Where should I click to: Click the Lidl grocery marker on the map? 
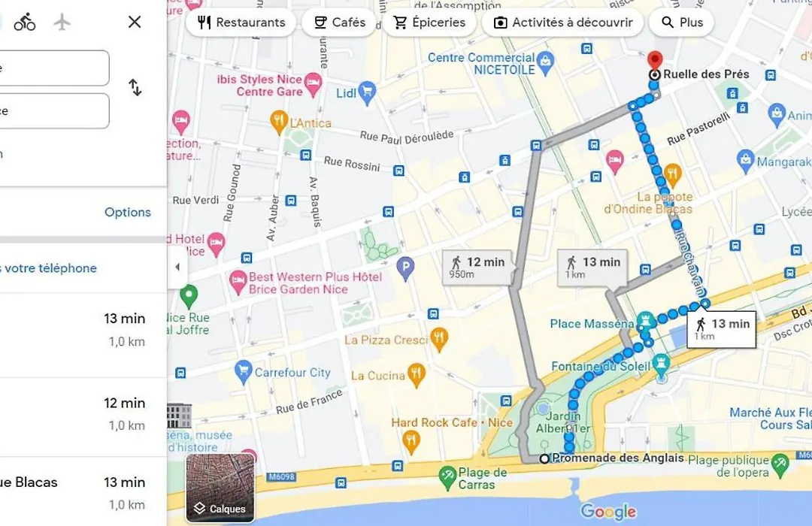368,93
